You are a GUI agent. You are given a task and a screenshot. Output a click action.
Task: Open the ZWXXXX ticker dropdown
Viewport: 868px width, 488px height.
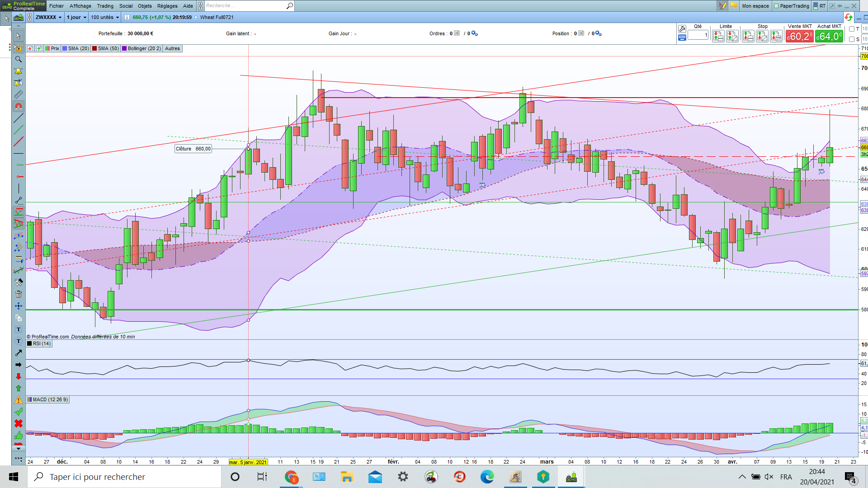pos(48,17)
